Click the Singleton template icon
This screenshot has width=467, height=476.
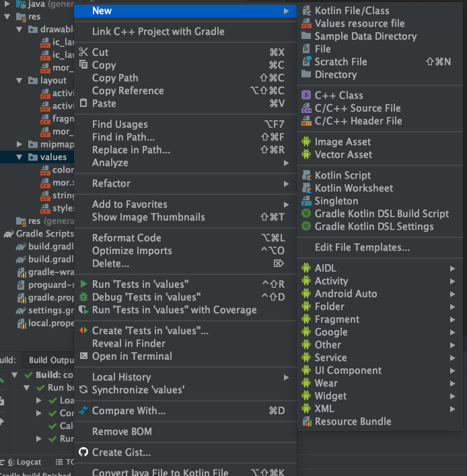click(306, 200)
